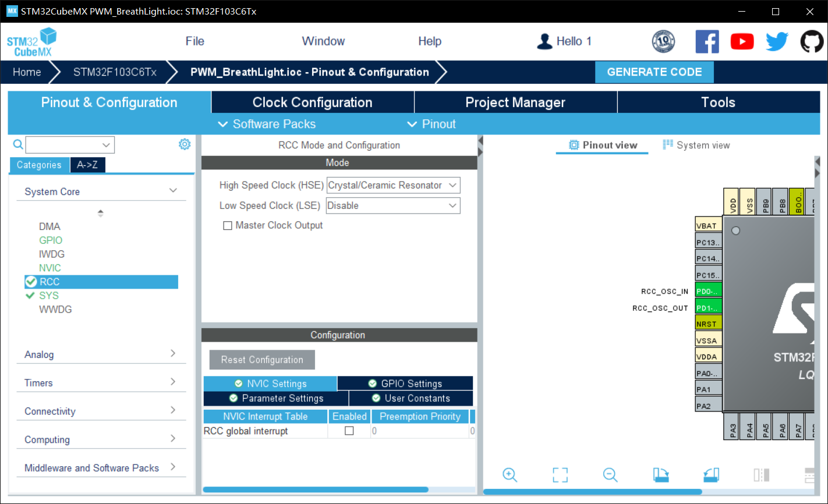Click the greyed-out flip view icon
The width and height of the screenshot is (828, 504).
coord(761,475)
